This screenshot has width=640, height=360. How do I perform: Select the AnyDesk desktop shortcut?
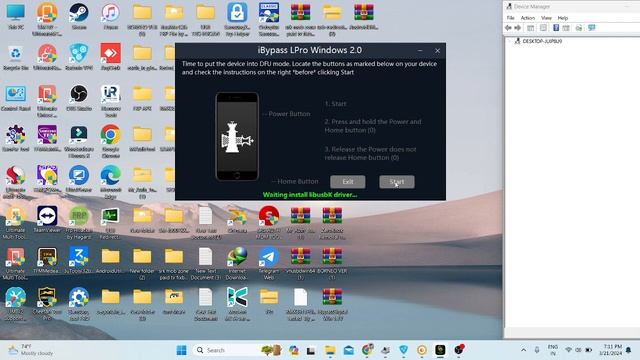pyautogui.click(x=110, y=57)
